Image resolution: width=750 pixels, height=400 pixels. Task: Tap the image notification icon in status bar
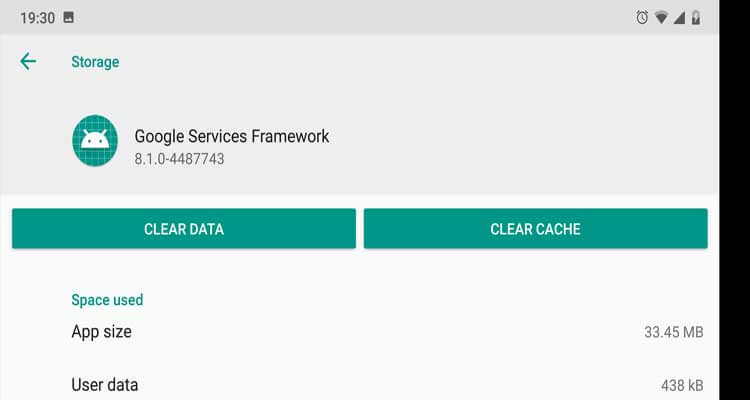[x=67, y=17]
